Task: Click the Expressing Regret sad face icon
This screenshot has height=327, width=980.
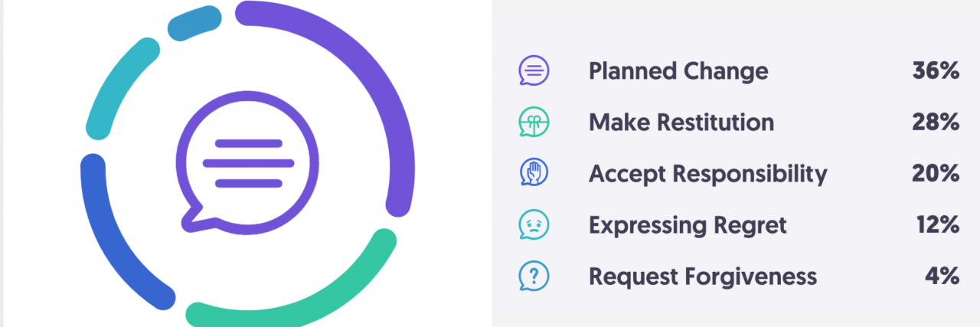Action: [x=534, y=225]
